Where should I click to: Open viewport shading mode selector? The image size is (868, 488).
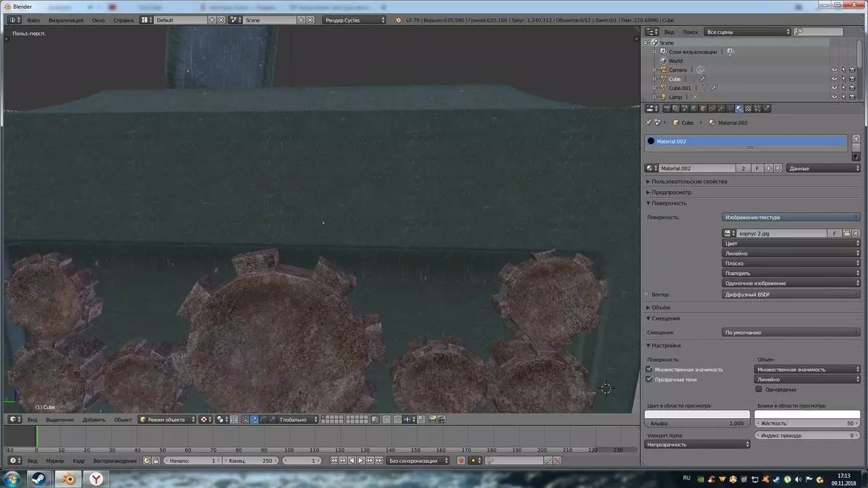[x=204, y=420]
